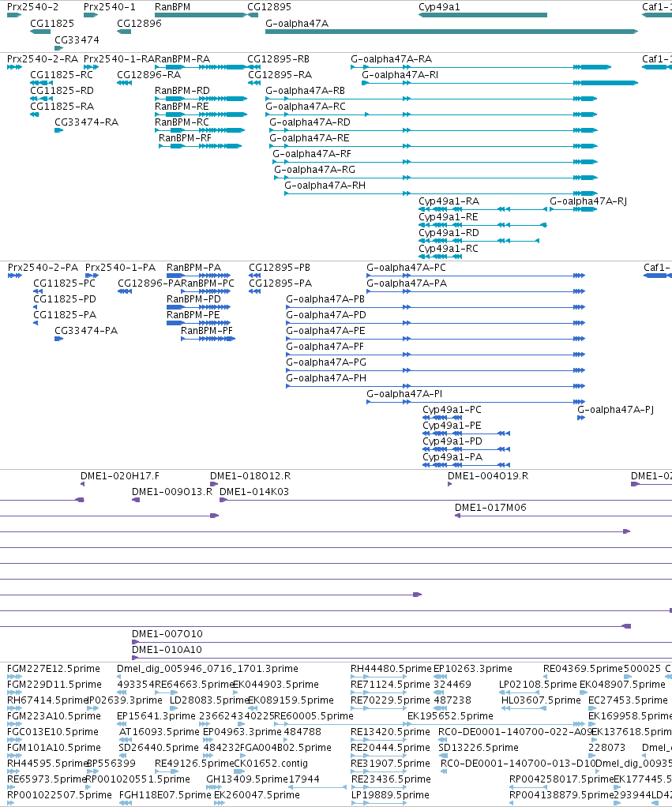
Task: Click EST EP10263.3prime label
Action: [473, 669]
